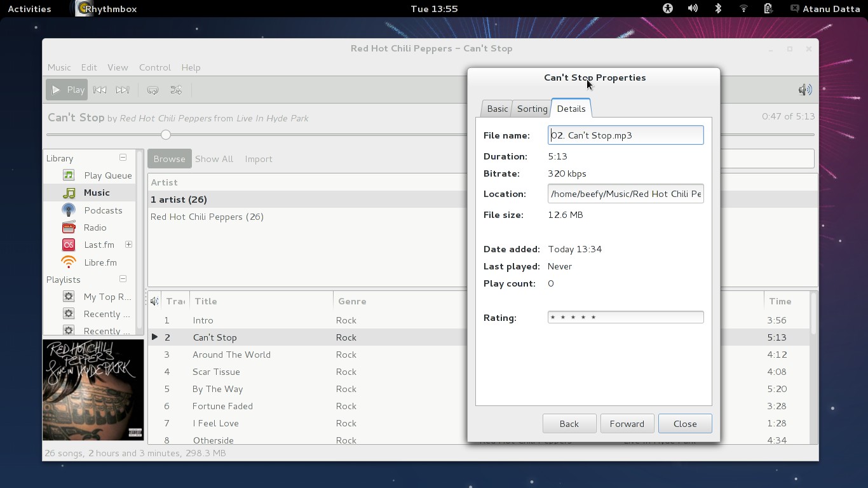Collapse the Library section
This screenshot has width=868, height=488.
(123, 158)
